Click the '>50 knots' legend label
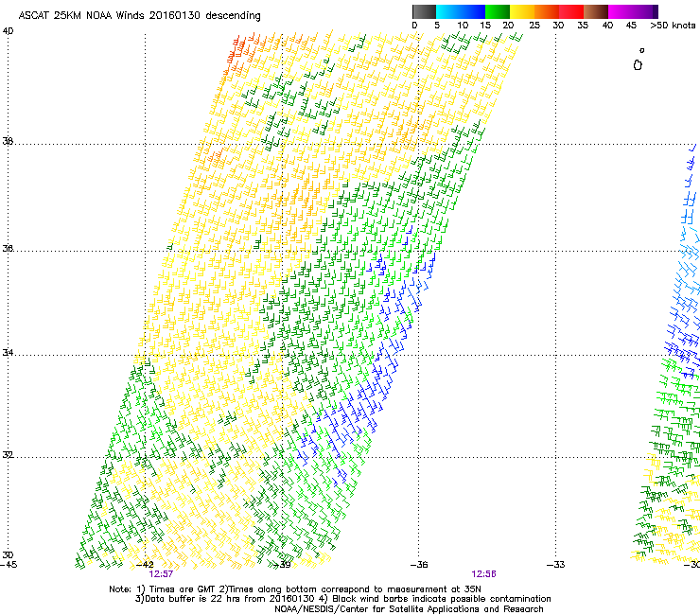The height and width of the screenshot is (615, 700). pyautogui.click(x=673, y=26)
